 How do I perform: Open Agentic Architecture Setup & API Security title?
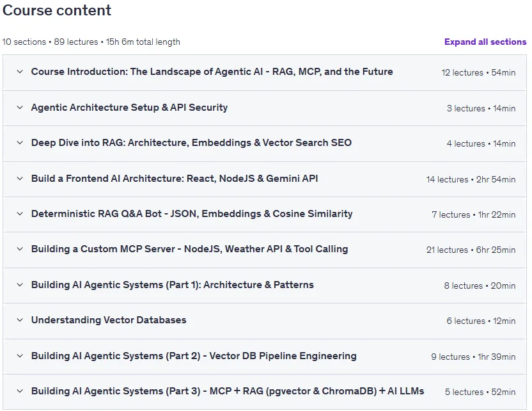(129, 108)
